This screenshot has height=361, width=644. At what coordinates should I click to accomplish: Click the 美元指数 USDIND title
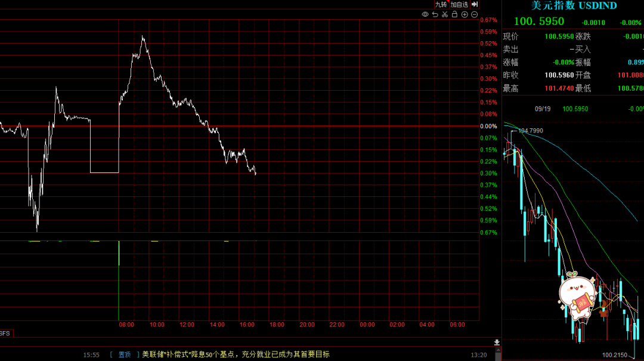pyautogui.click(x=574, y=5)
